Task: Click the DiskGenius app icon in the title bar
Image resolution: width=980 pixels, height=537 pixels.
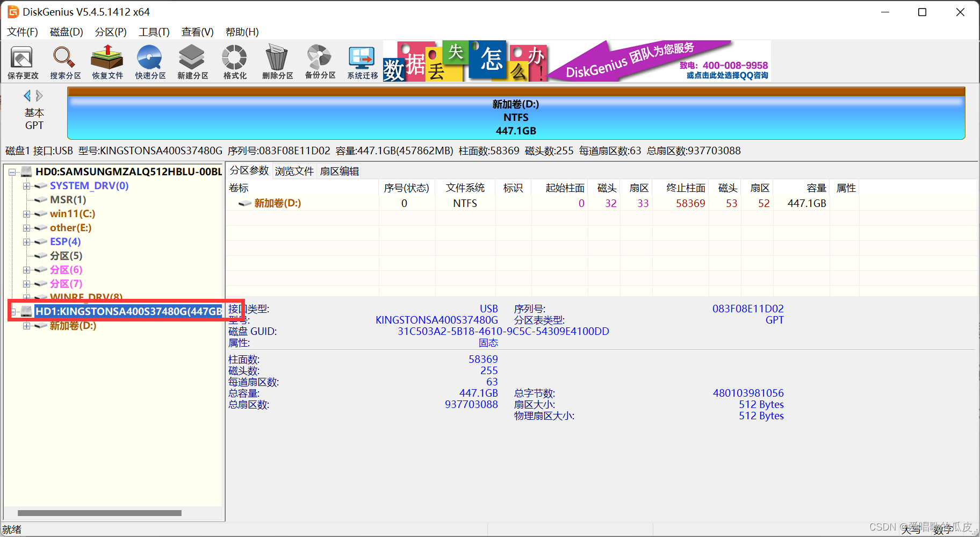Action: coord(13,12)
